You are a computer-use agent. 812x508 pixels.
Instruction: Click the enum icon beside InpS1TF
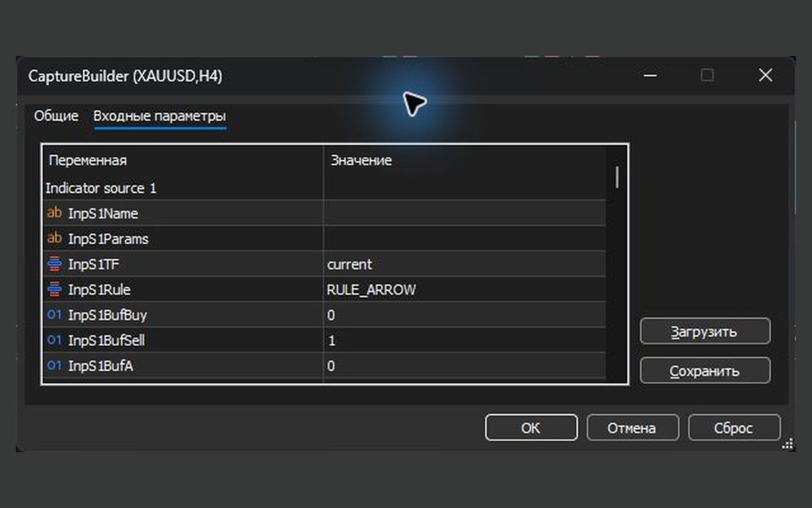pos(54,263)
